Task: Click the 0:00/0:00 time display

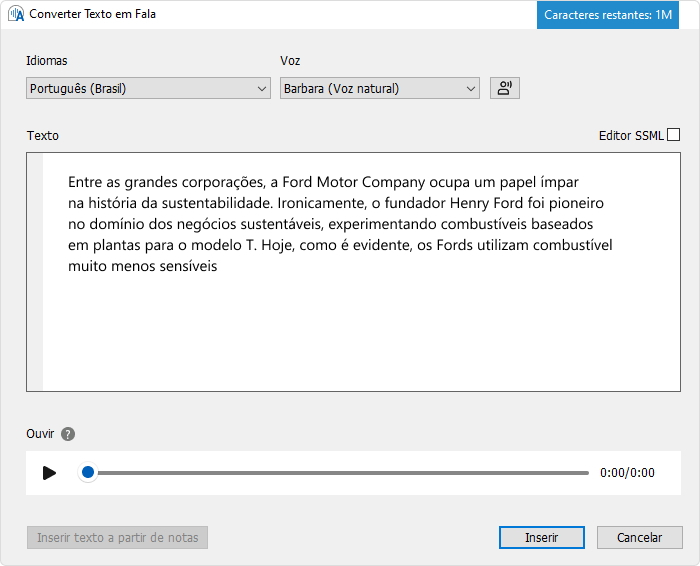Action: click(x=627, y=473)
